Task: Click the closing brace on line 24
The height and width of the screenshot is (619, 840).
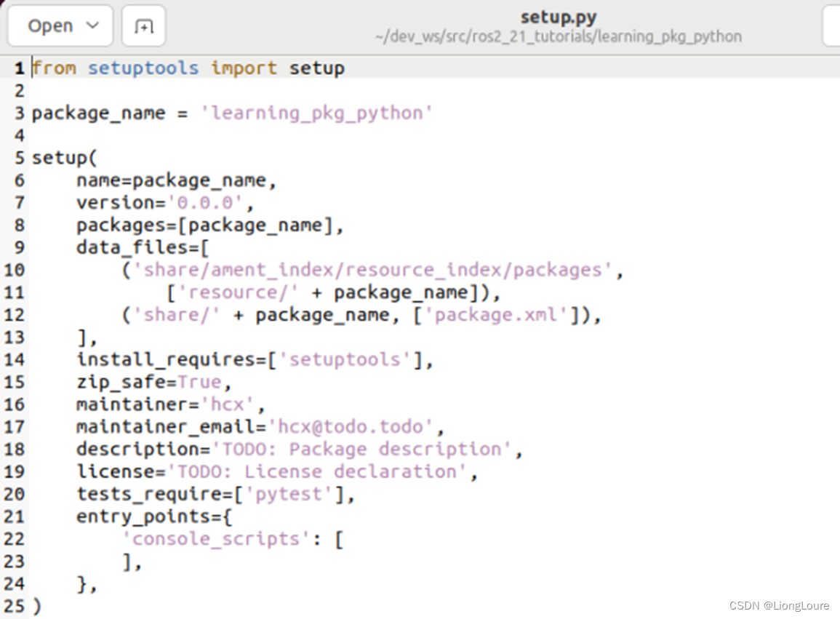Action: pos(87,584)
